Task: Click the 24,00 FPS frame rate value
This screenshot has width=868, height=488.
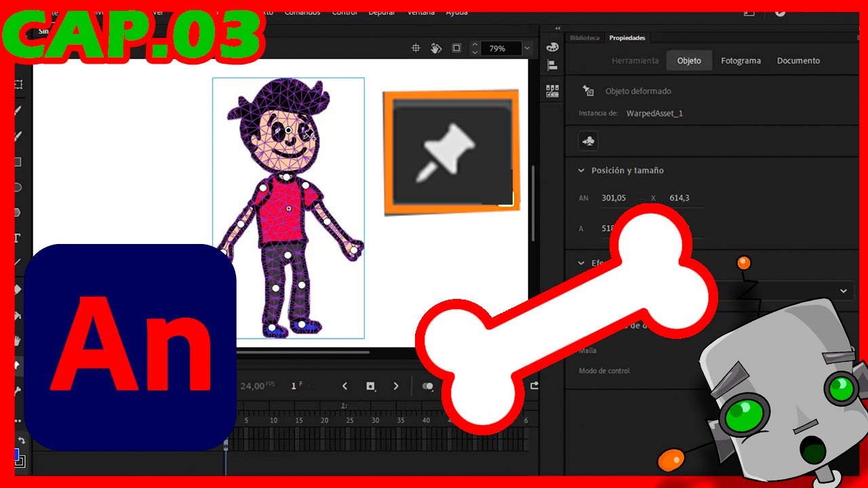Action: 257,386
